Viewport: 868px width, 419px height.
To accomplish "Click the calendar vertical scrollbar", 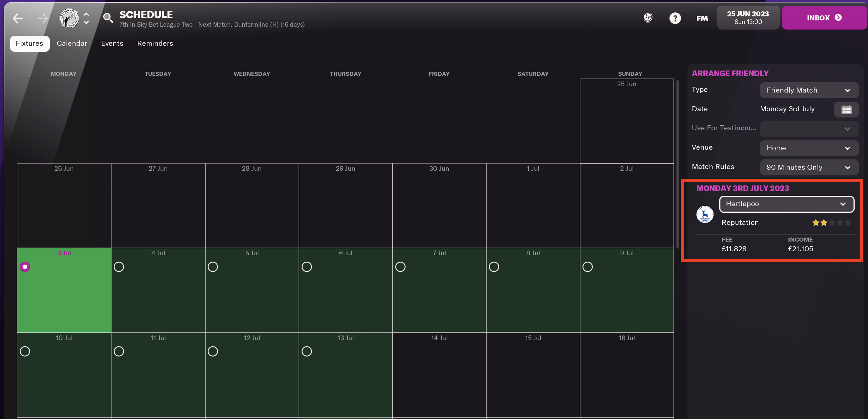I will pyautogui.click(x=677, y=164).
